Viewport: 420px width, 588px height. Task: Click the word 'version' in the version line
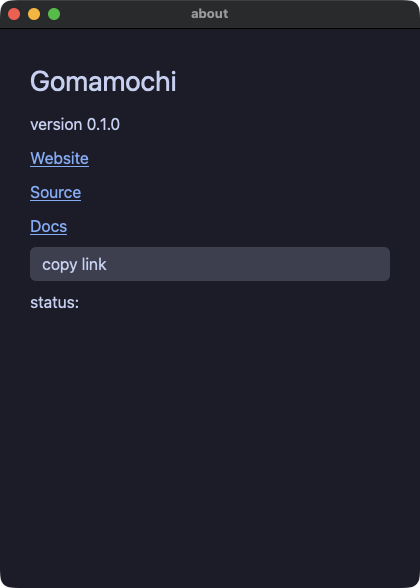pyautogui.click(x=56, y=124)
